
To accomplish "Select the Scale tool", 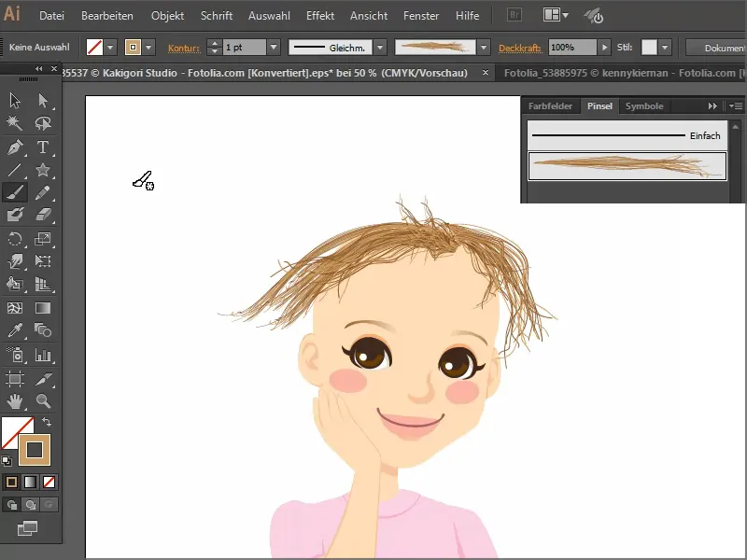I will point(43,239).
